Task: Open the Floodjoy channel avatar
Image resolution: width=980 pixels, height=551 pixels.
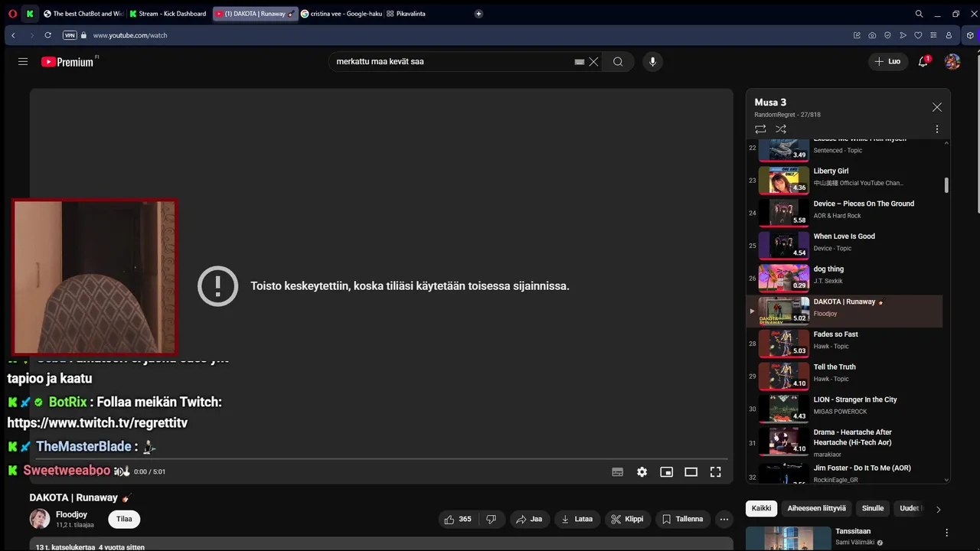Action: pyautogui.click(x=40, y=519)
